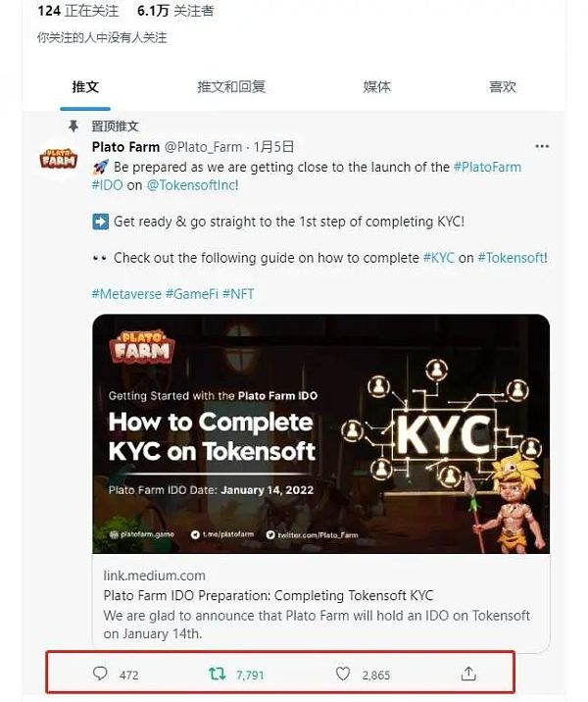588x702 pixels.
Task: Click the share upload icon
Action: [468, 674]
